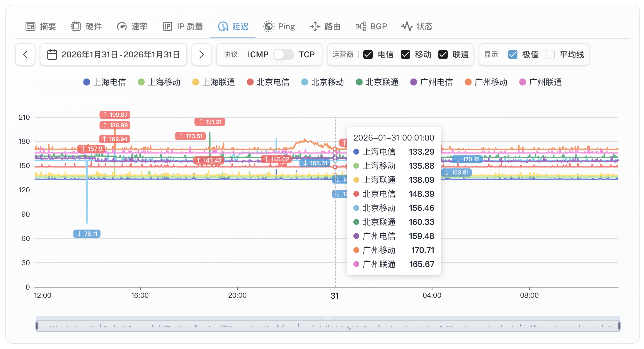This screenshot has height=349, width=644.
Task: Go to the previous date with left chevron
Action: [25, 54]
